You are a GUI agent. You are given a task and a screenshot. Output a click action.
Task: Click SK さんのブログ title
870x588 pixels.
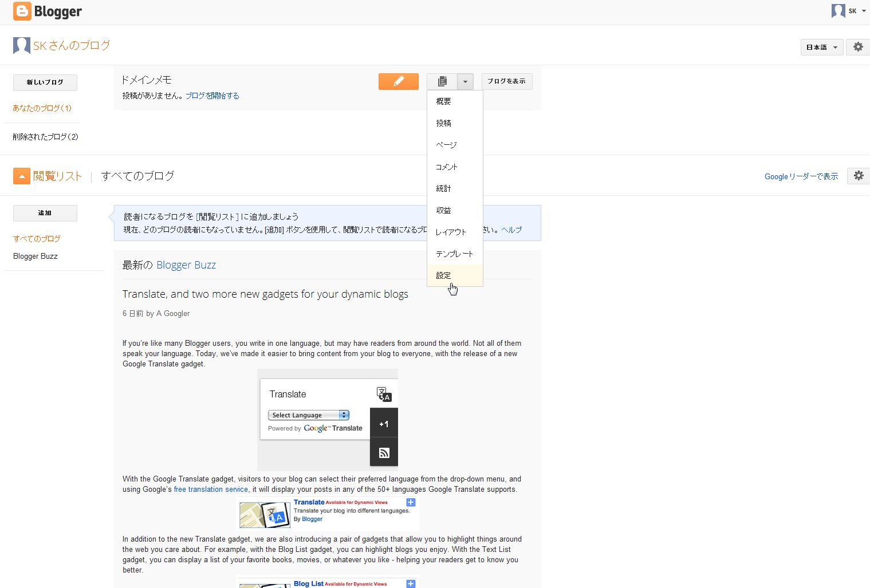(x=72, y=45)
